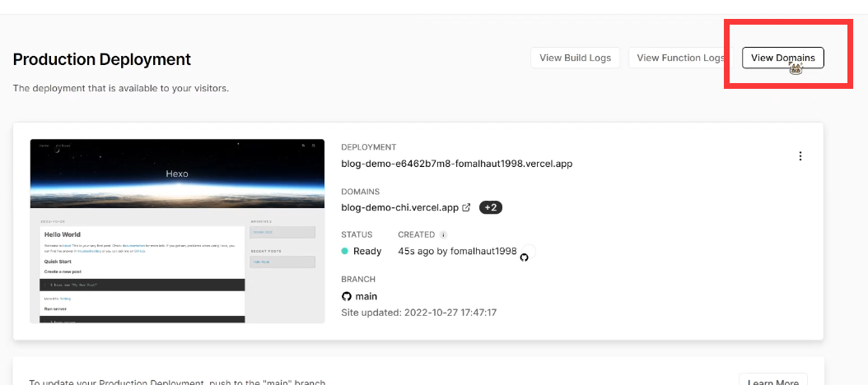Click the DOMAINS label
Image resolution: width=868 pixels, height=385 pixels.
[361, 192]
